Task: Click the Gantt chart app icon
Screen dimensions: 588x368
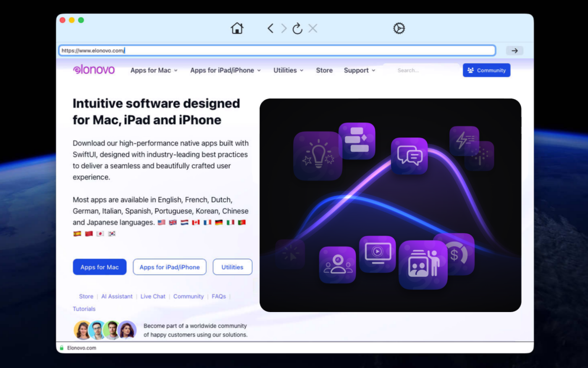Action: pyautogui.click(x=357, y=141)
